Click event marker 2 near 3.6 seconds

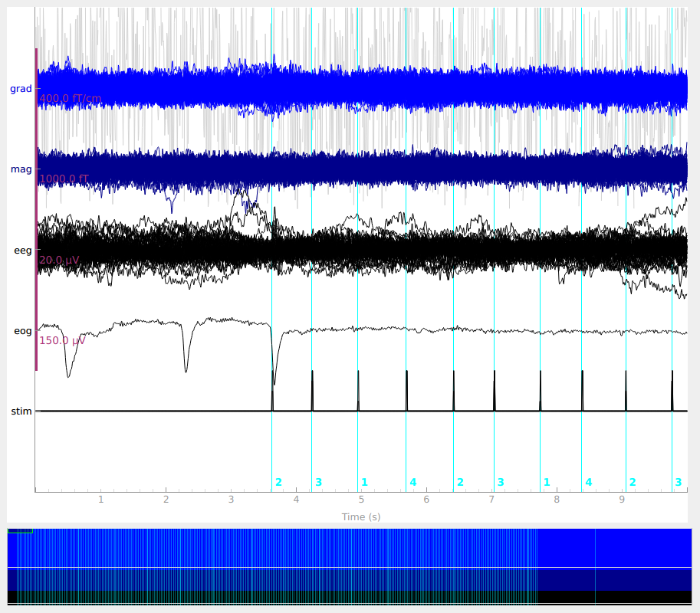coord(278,482)
